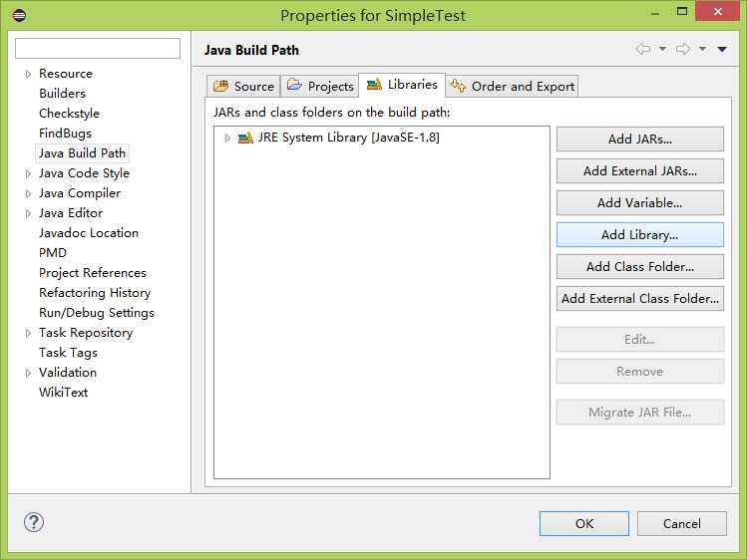Select Task Tags tree item

(68, 353)
